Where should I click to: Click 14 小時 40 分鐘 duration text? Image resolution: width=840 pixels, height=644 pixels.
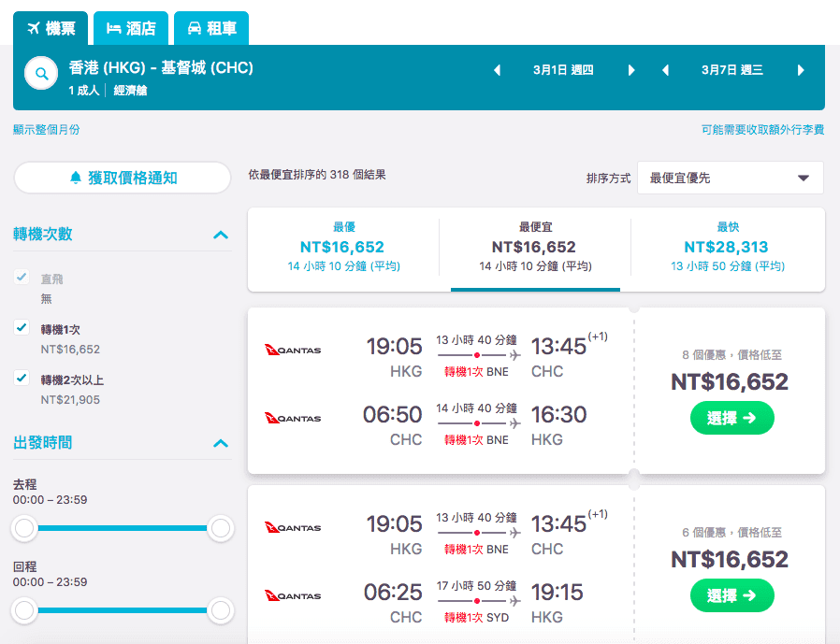coord(476,408)
